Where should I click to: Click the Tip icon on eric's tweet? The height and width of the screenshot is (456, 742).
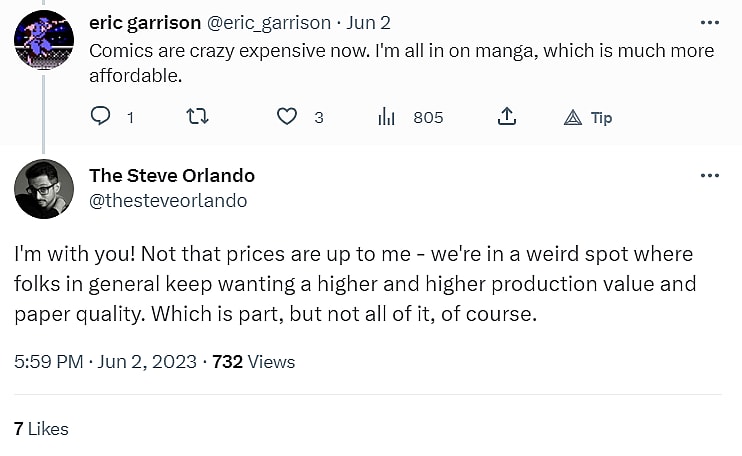(574, 117)
